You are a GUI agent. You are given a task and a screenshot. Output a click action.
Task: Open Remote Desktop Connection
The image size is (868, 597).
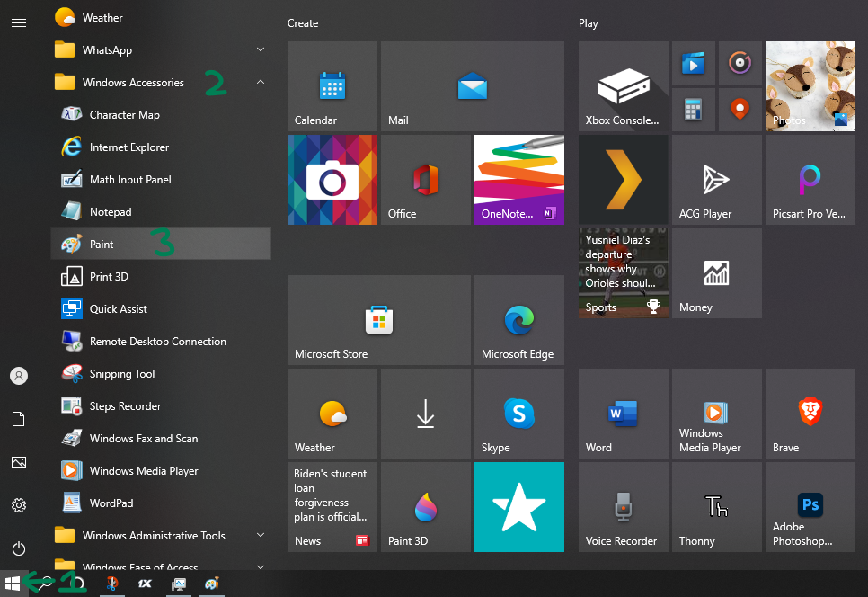(161, 342)
